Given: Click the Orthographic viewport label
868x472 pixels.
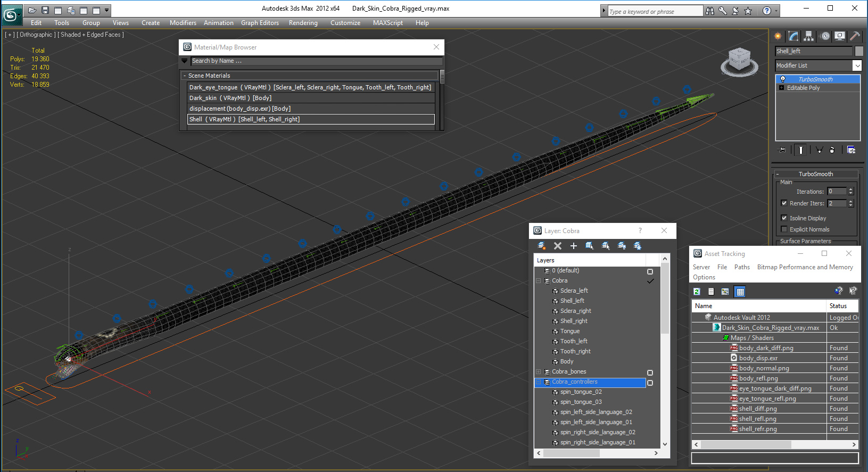Looking at the screenshot, I should pos(36,35).
